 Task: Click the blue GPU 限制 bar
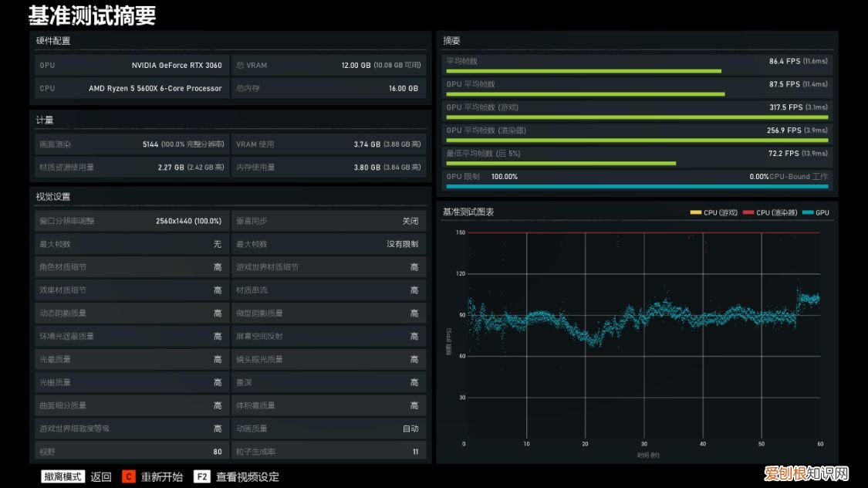point(637,186)
